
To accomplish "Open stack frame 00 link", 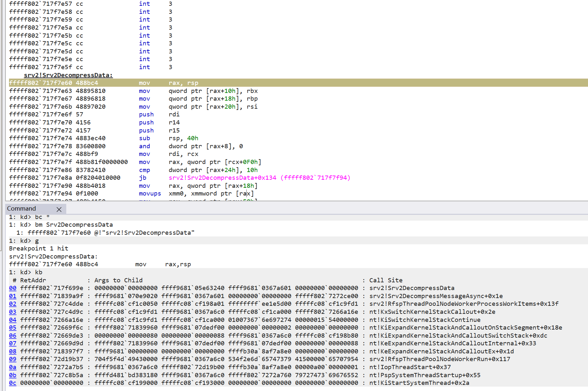I will 13,288.
